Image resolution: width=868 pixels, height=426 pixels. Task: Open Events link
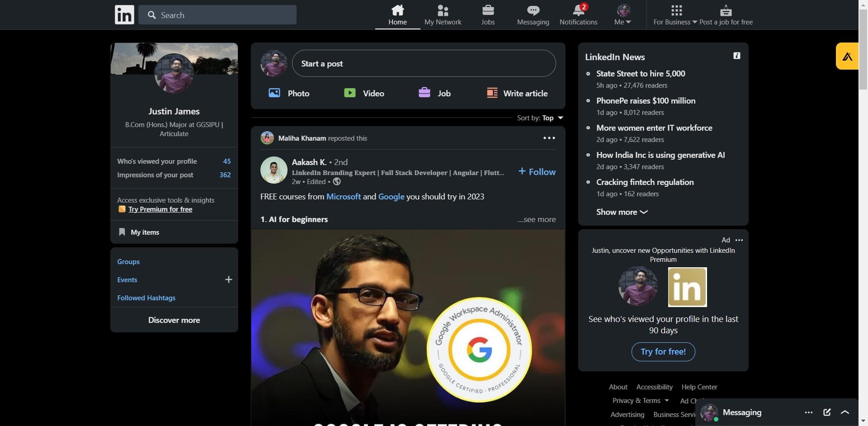pyautogui.click(x=127, y=280)
